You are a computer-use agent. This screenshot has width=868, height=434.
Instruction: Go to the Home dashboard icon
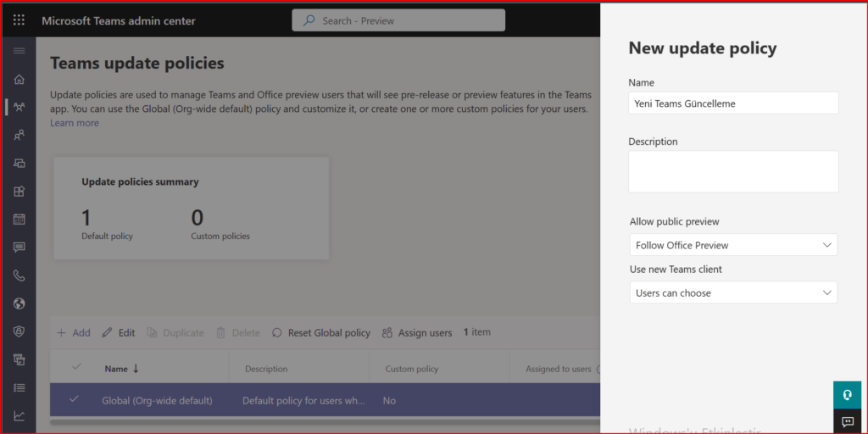click(x=19, y=79)
